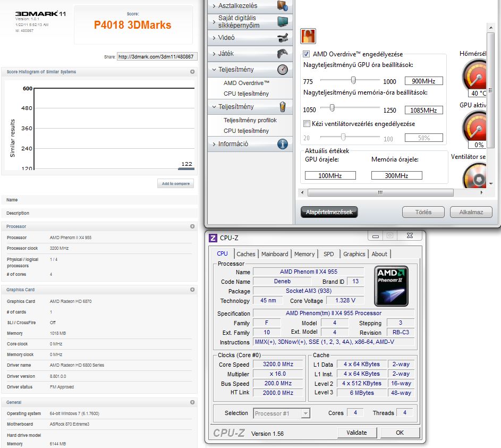Click the orange Overdrive page icon
Viewport: 501px width, 448px height.
(x=308, y=36)
